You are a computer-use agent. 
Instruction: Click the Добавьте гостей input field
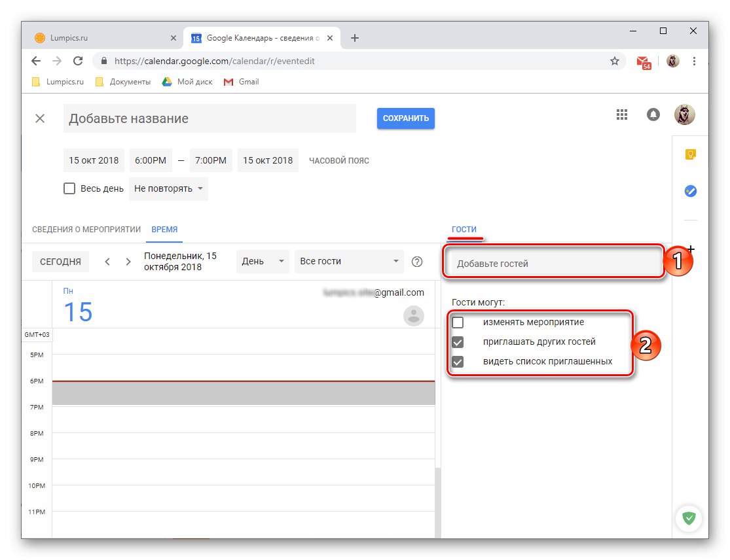[x=553, y=261]
